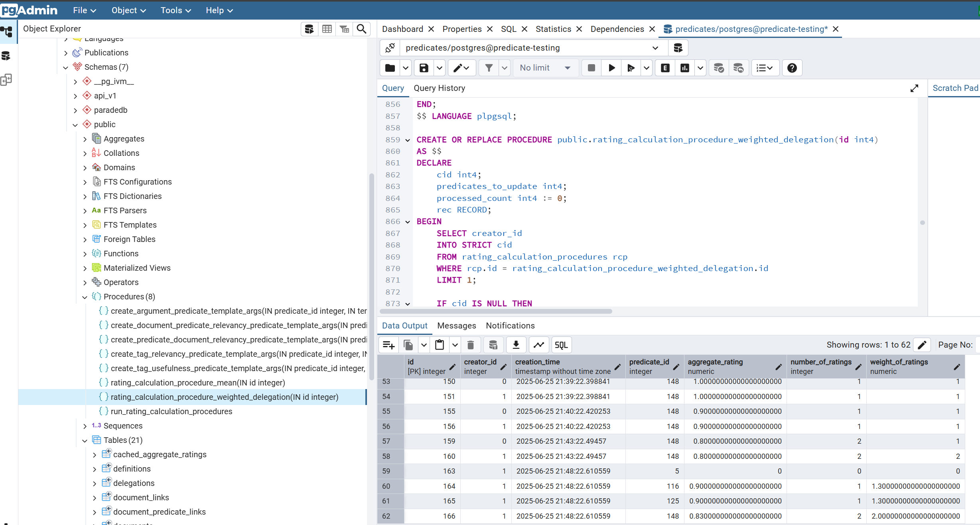Click the filter funnel icon
This screenshot has width=980, height=525.
coord(489,68)
